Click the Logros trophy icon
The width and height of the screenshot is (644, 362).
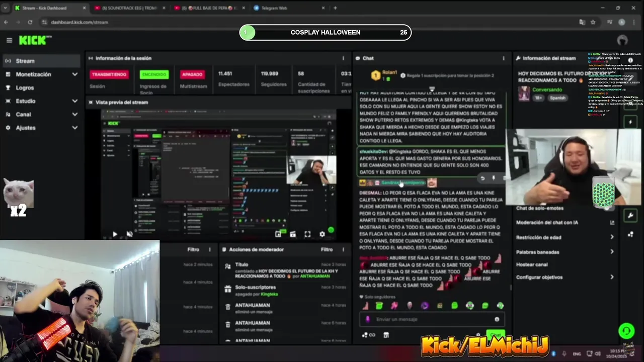(8, 87)
